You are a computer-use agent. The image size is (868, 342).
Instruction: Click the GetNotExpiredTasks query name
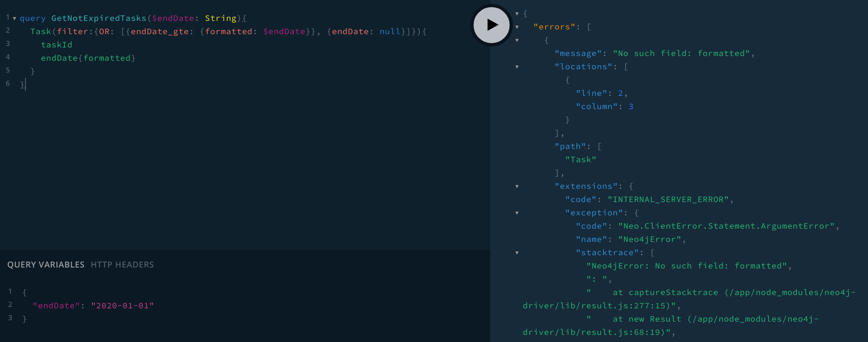[99, 18]
